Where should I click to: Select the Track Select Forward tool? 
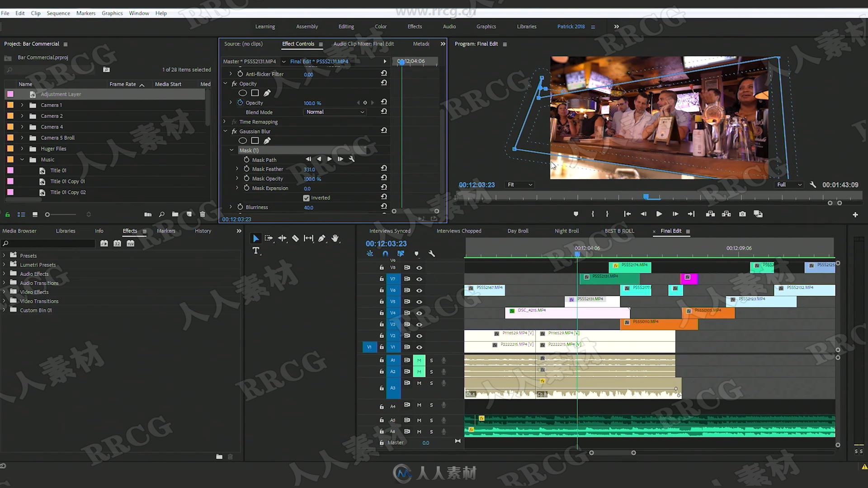tap(269, 238)
